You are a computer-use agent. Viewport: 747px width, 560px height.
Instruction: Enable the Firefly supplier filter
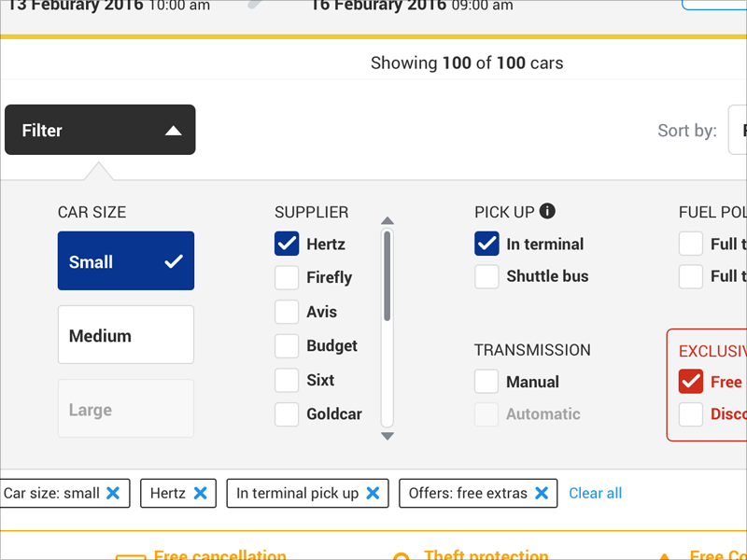pos(287,277)
